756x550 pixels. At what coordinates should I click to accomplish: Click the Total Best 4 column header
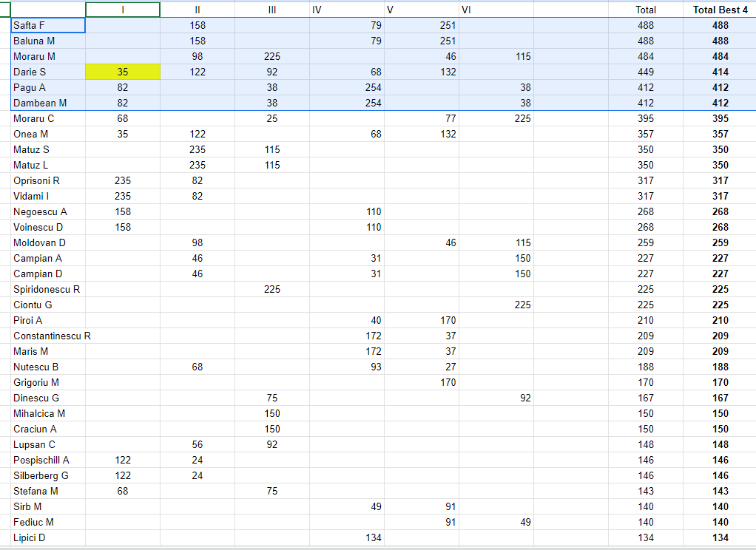(x=720, y=10)
